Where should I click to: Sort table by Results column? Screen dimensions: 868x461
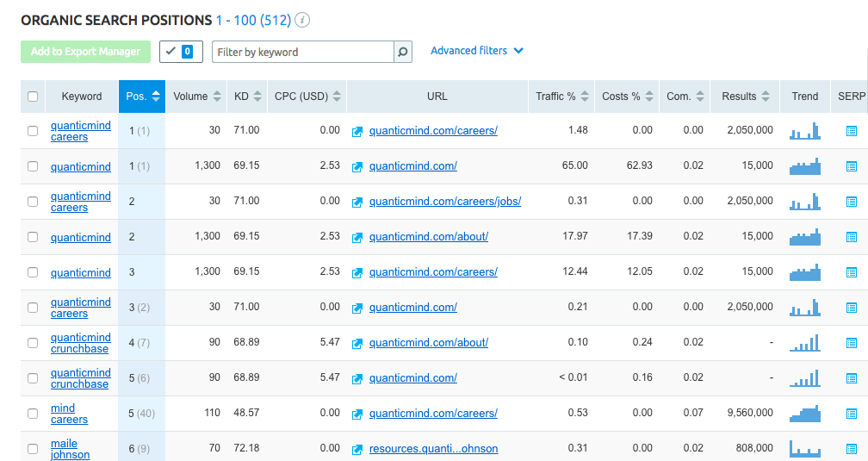pos(745,97)
